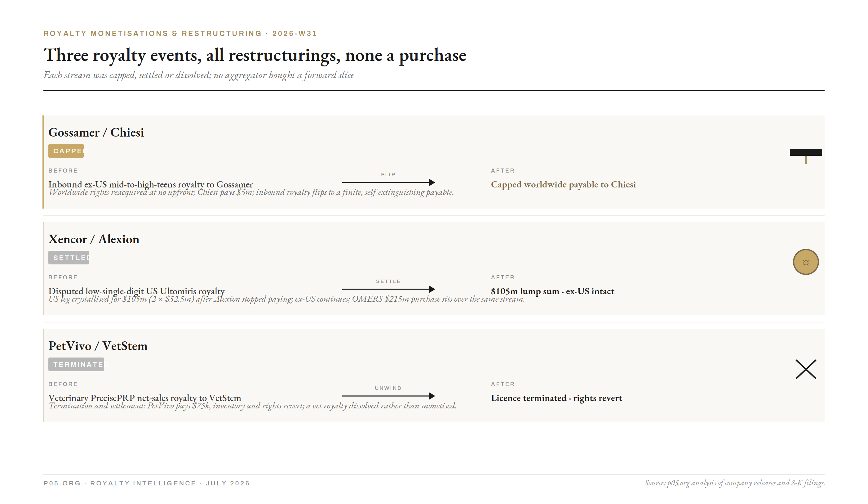Click the gold accent bar beside Gossamer card

click(x=43, y=162)
